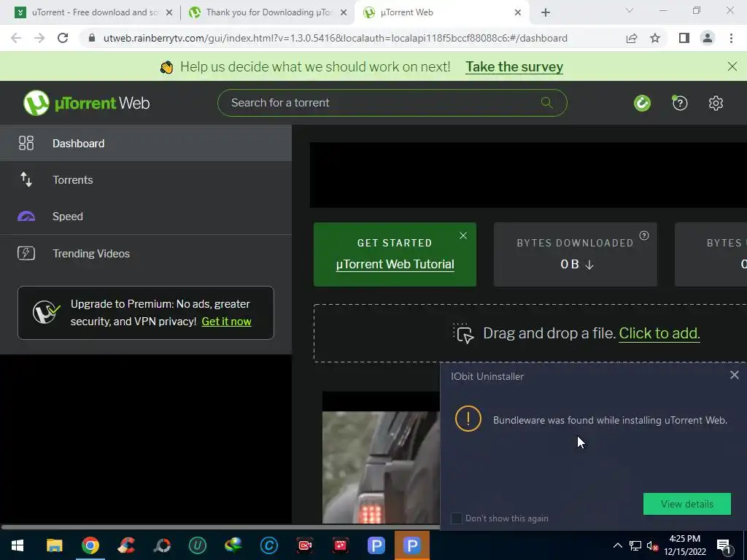Toggle the browser side panel icon
Screen dimensions: 747x560
684,38
